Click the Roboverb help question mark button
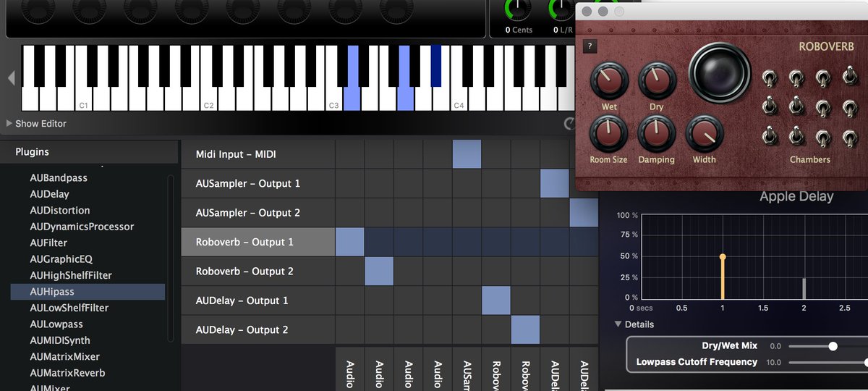 590,46
